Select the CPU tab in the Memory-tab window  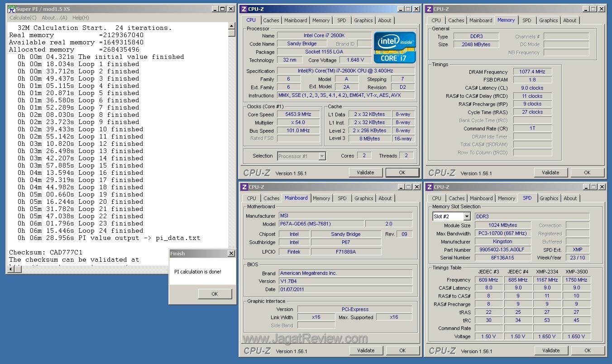click(436, 20)
